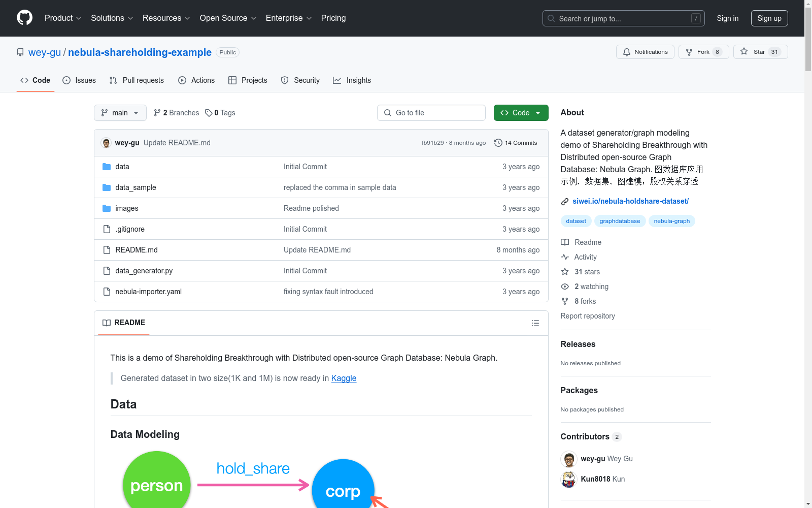Click the images folder icon
The width and height of the screenshot is (812, 508).
107,208
